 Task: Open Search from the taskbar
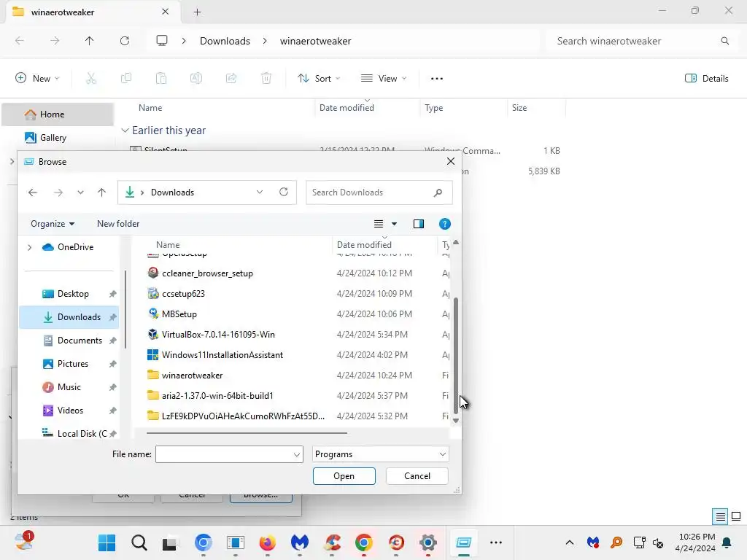(139, 542)
